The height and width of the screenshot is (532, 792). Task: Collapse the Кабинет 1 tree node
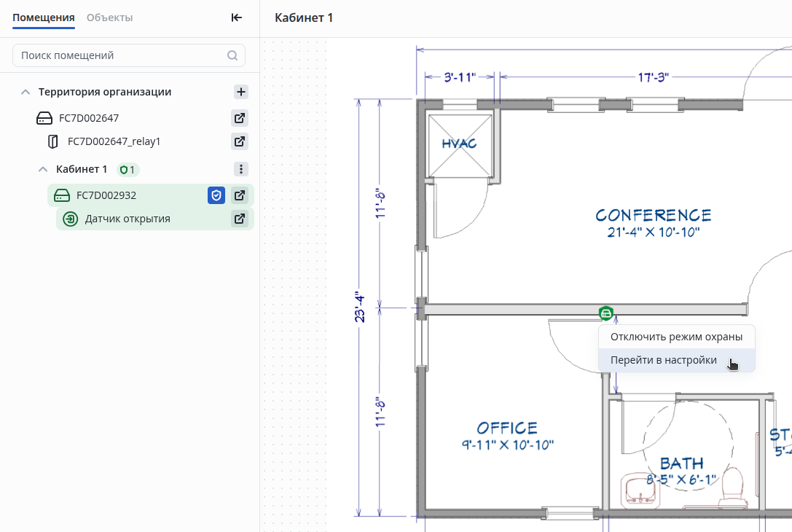tap(43, 170)
